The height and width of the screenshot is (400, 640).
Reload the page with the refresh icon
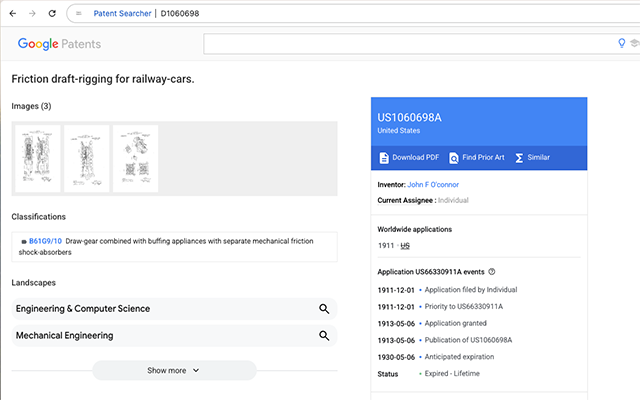(x=52, y=13)
